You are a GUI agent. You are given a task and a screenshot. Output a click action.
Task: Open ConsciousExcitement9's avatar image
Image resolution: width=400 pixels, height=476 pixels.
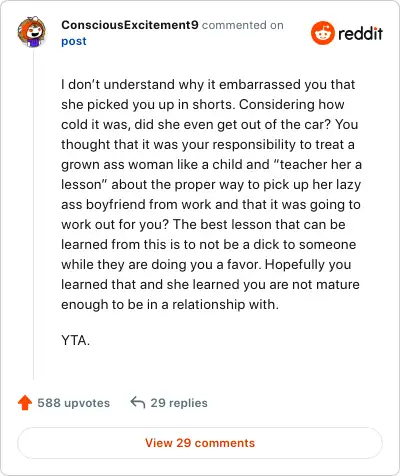(32, 32)
